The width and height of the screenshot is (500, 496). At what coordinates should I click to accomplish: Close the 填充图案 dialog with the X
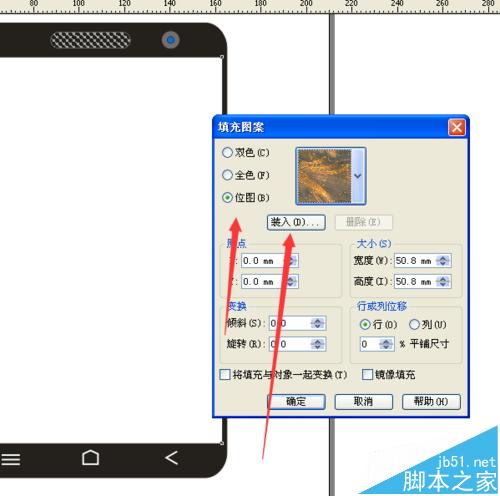tap(456, 127)
